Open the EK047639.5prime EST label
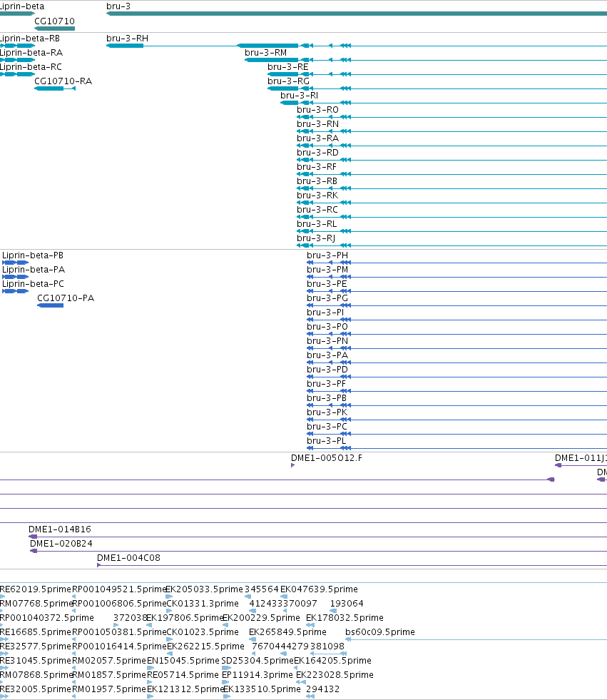This screenshot has width=607, height=700. 319,589
